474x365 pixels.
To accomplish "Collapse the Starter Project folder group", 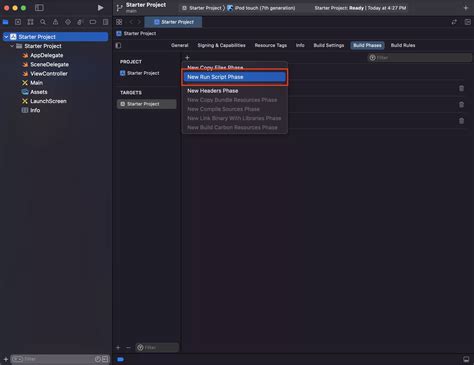I will (12, 46).
